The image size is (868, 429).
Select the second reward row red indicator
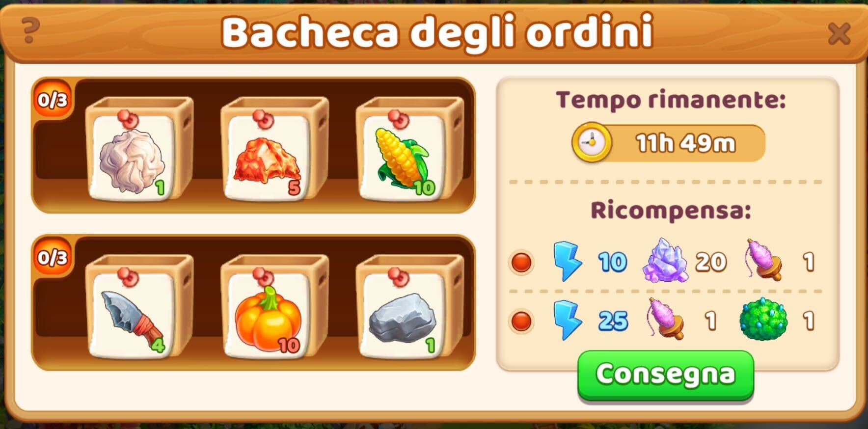coord(521,322)
